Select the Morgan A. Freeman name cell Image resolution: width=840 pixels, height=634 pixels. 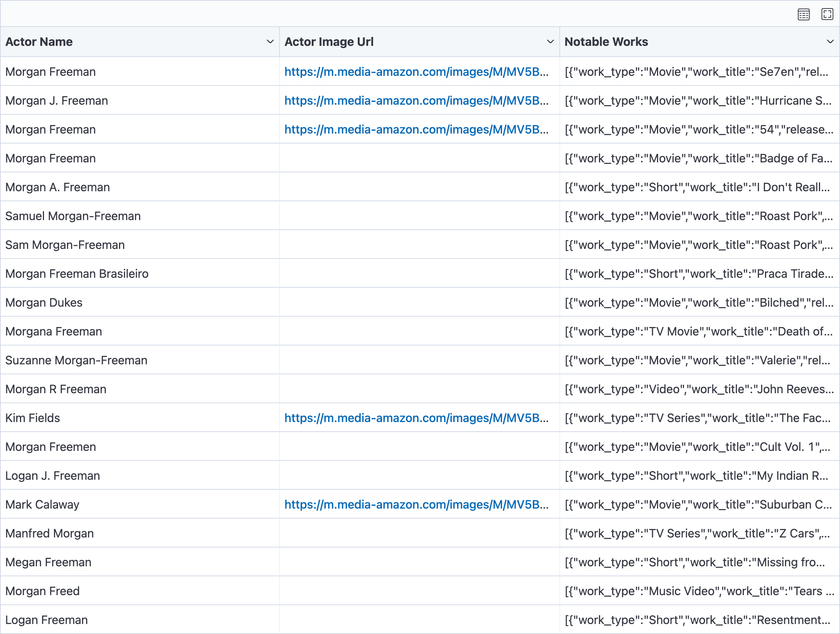coord(58,187)
